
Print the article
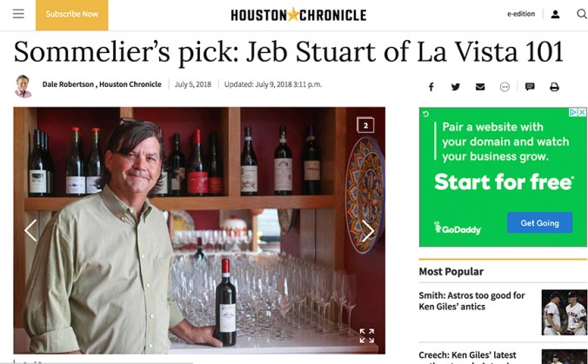554,87
